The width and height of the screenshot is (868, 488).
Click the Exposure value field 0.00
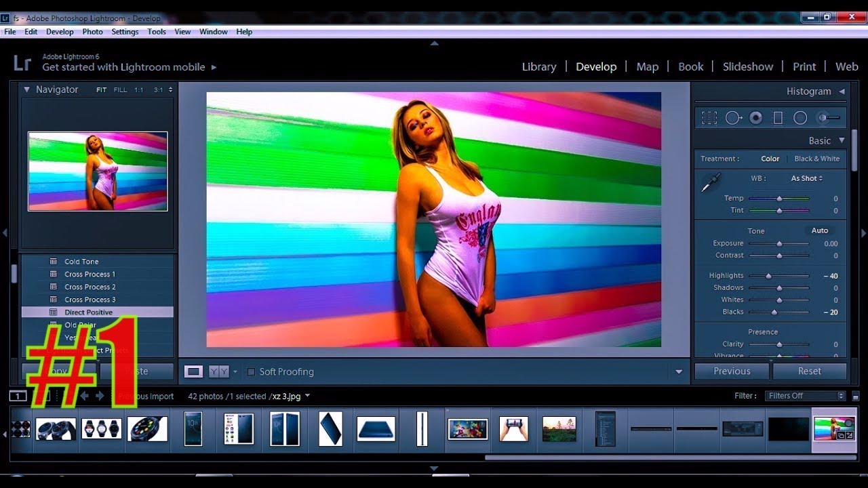point(830,243)
